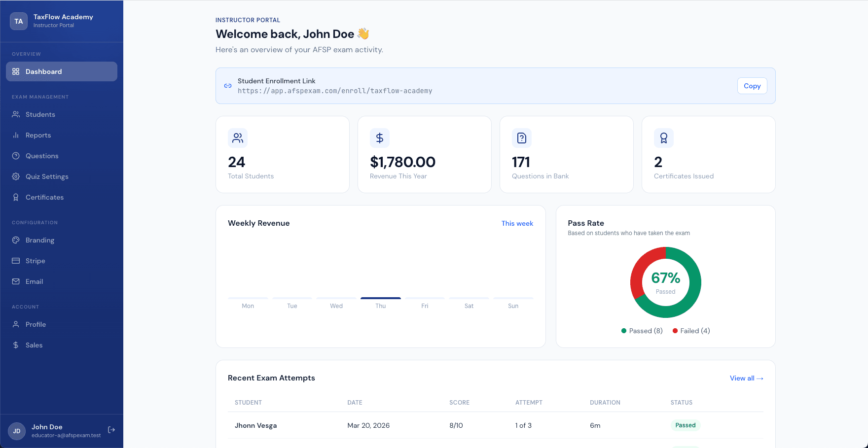Click the TaxFlow Academy TA avatar
This screenshot has width=868, height=448.
(18, 21)
